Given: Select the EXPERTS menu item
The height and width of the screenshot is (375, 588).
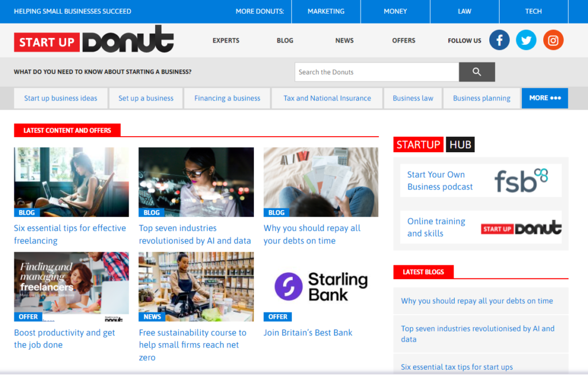Looking at the screenshot, I should [226, 40].
